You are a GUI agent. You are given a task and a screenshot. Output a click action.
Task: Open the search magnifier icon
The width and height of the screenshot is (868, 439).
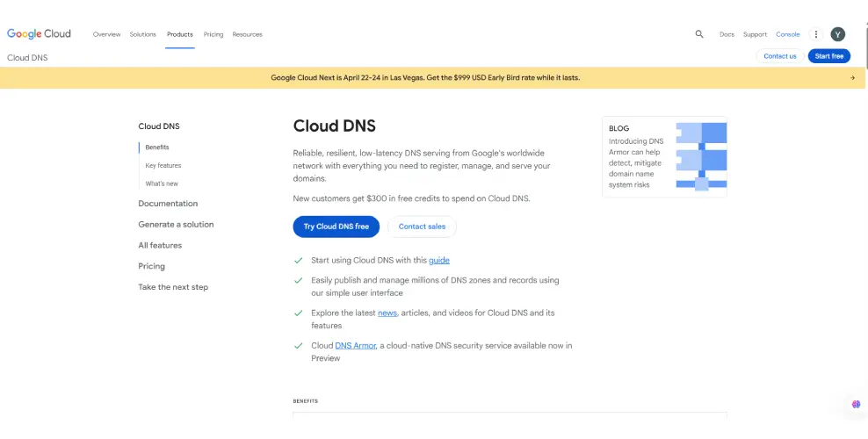coord(699,34)
